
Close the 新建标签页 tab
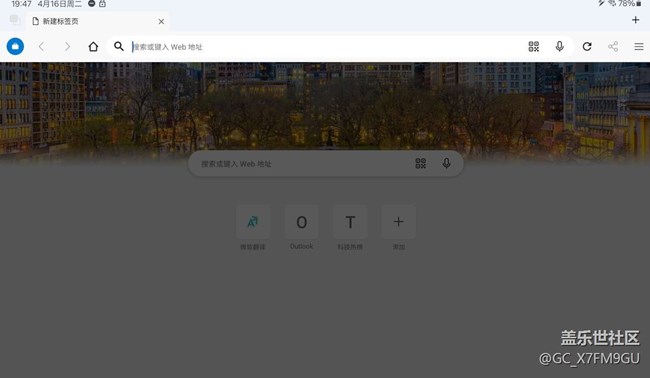click(161, 21)
